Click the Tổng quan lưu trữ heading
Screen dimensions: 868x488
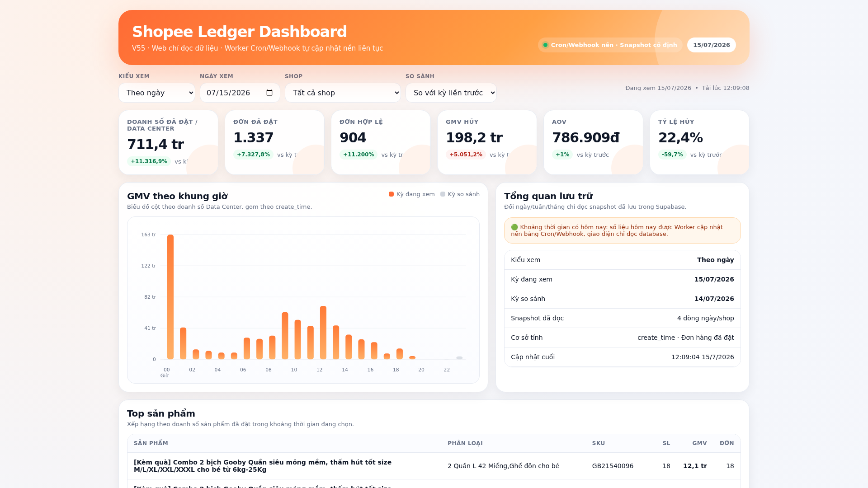tap(548, 196)
